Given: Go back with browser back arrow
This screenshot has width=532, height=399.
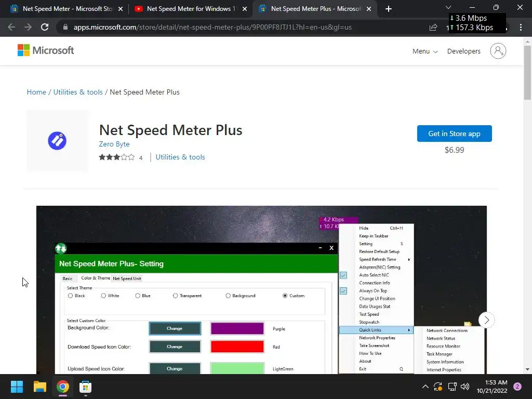Looking at the screenshot, I should pyautogui.click(x=11, y=27).
